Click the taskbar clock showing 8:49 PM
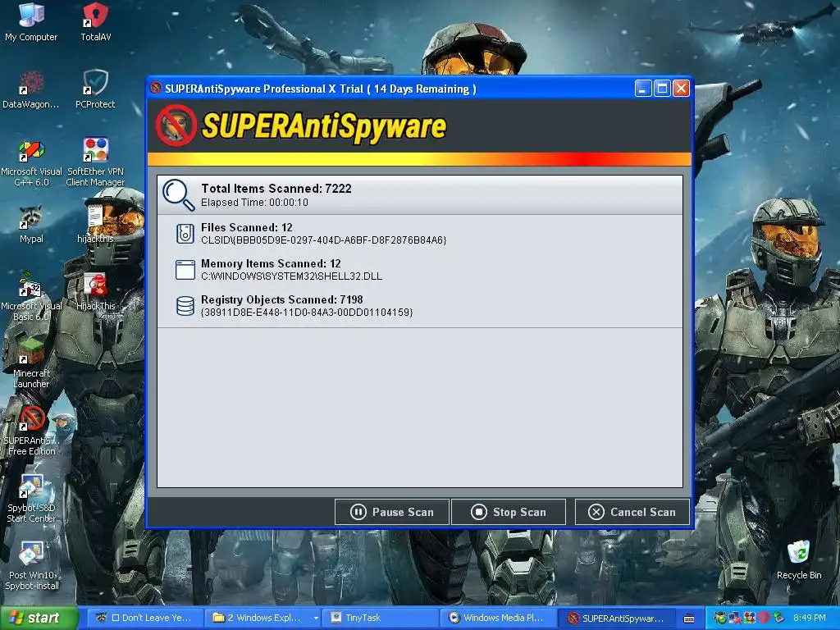 (809, 619)
